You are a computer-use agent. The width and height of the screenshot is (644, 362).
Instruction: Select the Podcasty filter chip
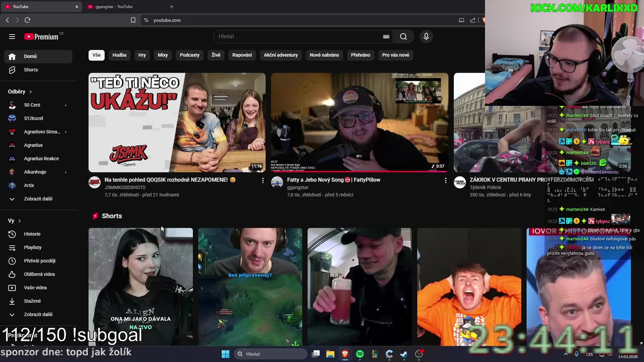190,55
